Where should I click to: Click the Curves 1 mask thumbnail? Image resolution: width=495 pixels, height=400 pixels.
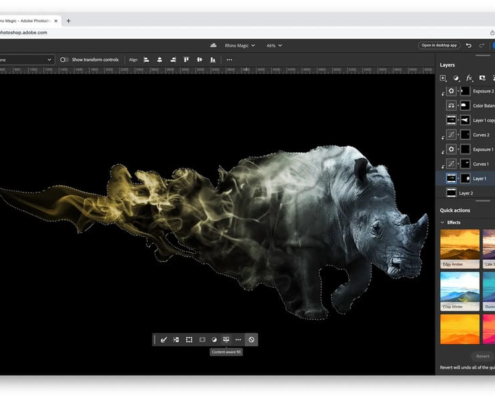coord(465,164)
